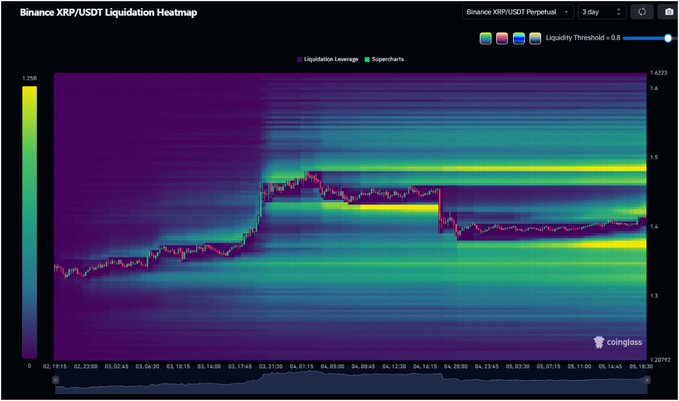The width and height of the screenshot is (679, 401).
Task: Toggle the Liquidation Leverage legend item
Action: pos(328,59)
